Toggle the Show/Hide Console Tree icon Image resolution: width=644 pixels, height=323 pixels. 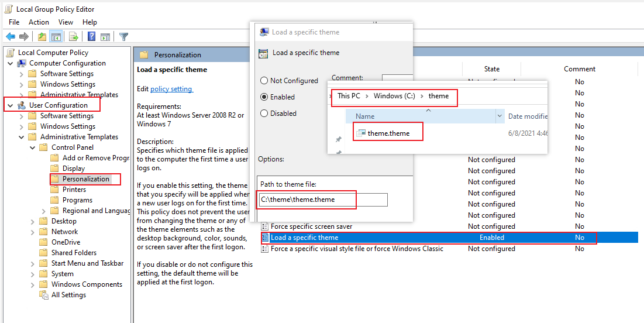[56, 37]
